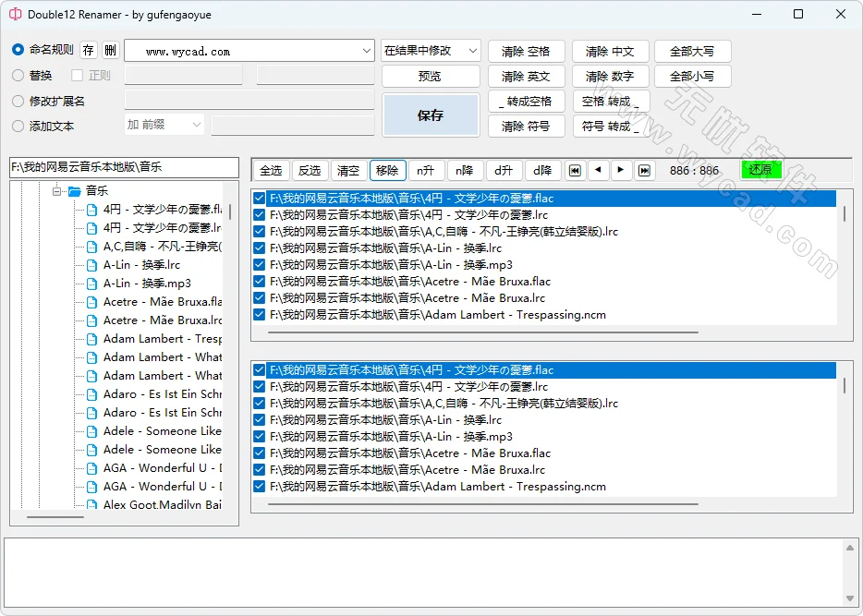The image size is (863, 616).
Task: Enable the 正则 regex checkbox
Action: [x=78, y=76]
